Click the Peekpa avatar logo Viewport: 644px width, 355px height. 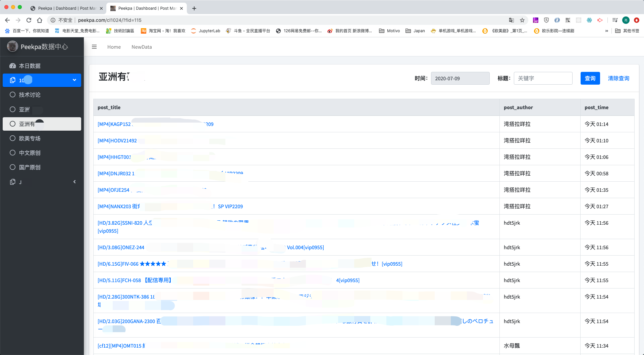point(12,46)
